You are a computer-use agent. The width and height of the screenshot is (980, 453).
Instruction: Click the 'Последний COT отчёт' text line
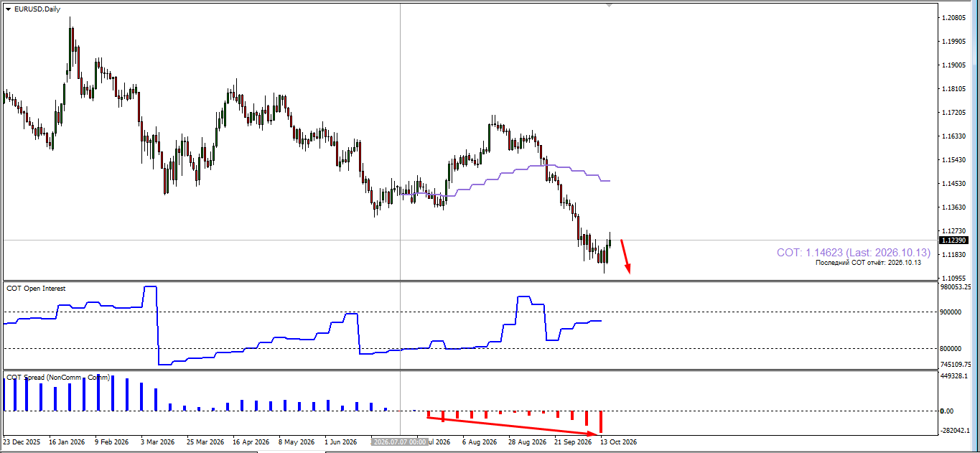tap(868, 263)
